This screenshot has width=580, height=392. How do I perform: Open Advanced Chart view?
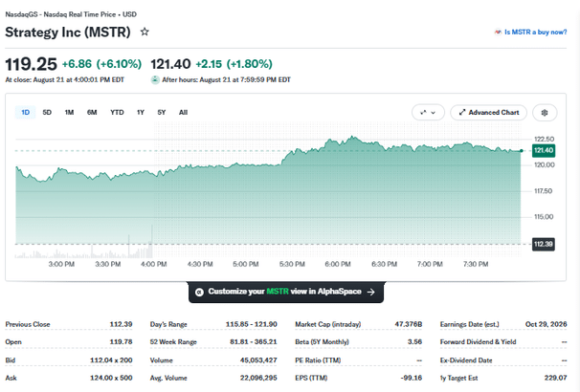click(x=489, y=112)
